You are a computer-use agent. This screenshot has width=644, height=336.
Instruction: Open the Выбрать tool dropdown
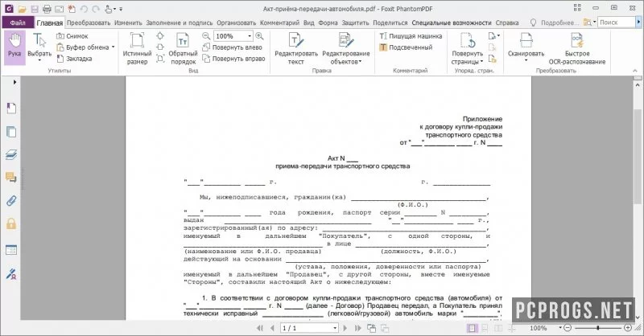coord(39,60)
